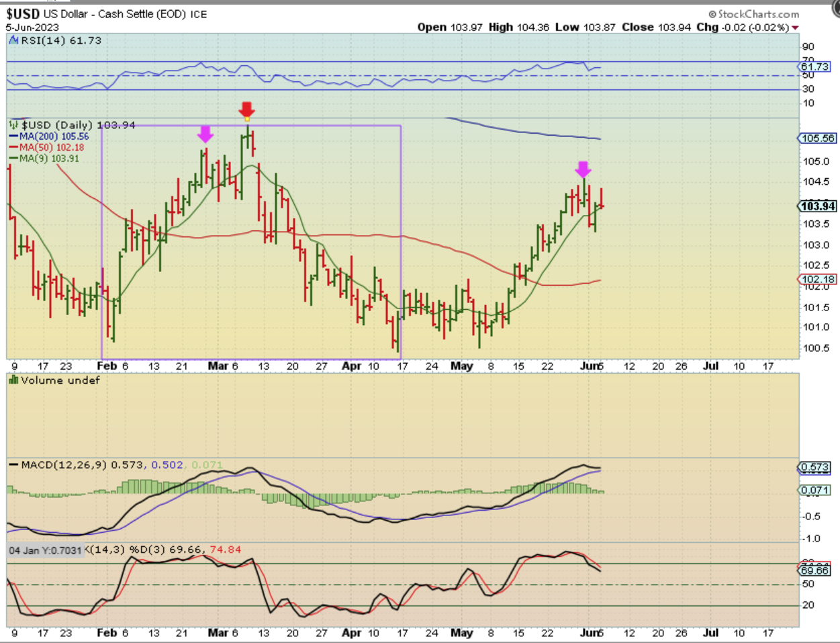This screenshot has height=643, width=840.
Task: Click the 04 Jan Y:0.7031 tooltip box
Action: coord(45,550)
